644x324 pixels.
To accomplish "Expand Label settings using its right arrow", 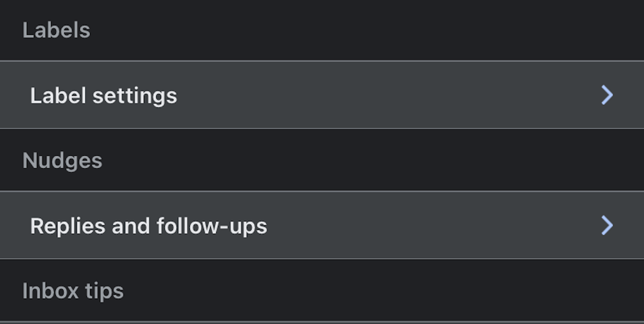I will pyautogui.click(x=607, y=95).
